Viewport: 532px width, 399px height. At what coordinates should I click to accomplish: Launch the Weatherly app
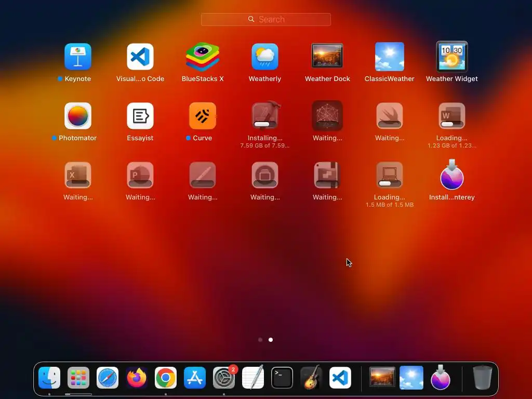coord(265,57)
